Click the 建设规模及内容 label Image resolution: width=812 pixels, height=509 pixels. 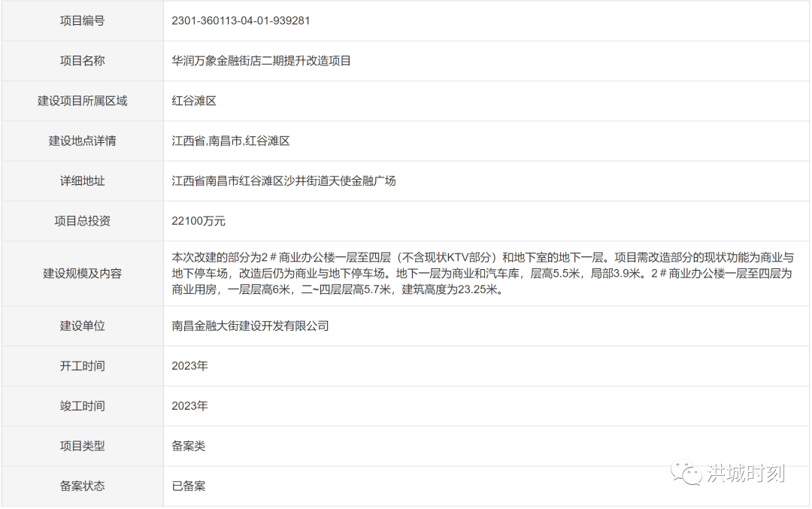click(x=82, y=274)
